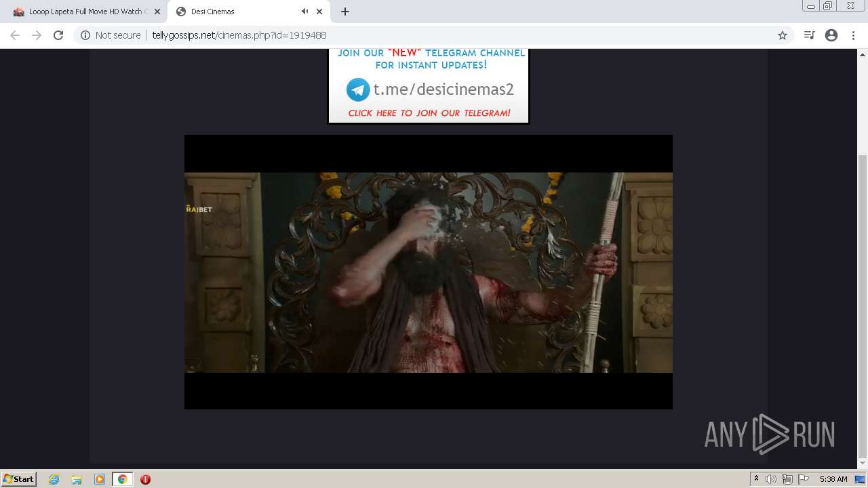Click the t.me/desicinemas2 Telegram link

(443, 89)
